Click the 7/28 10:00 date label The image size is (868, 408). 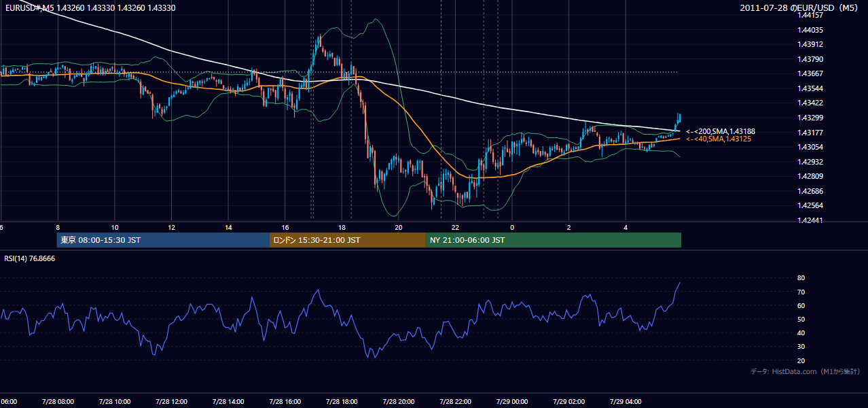[114, 401]
